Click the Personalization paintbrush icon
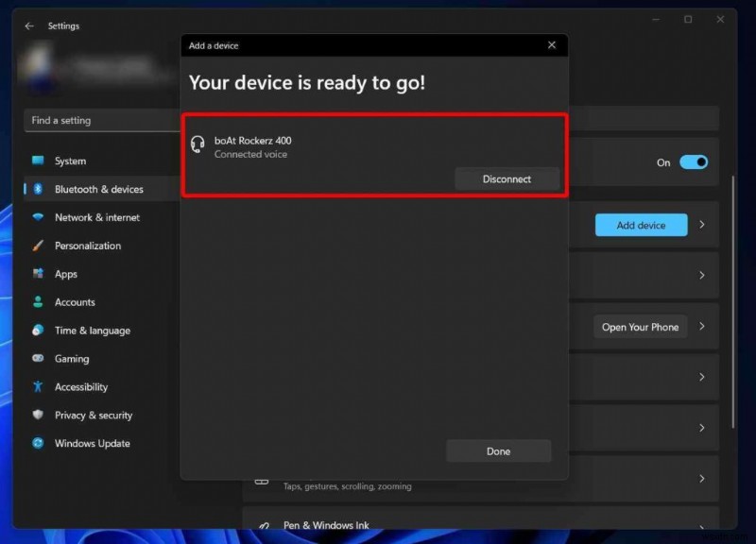 click(x=38, y=246)
